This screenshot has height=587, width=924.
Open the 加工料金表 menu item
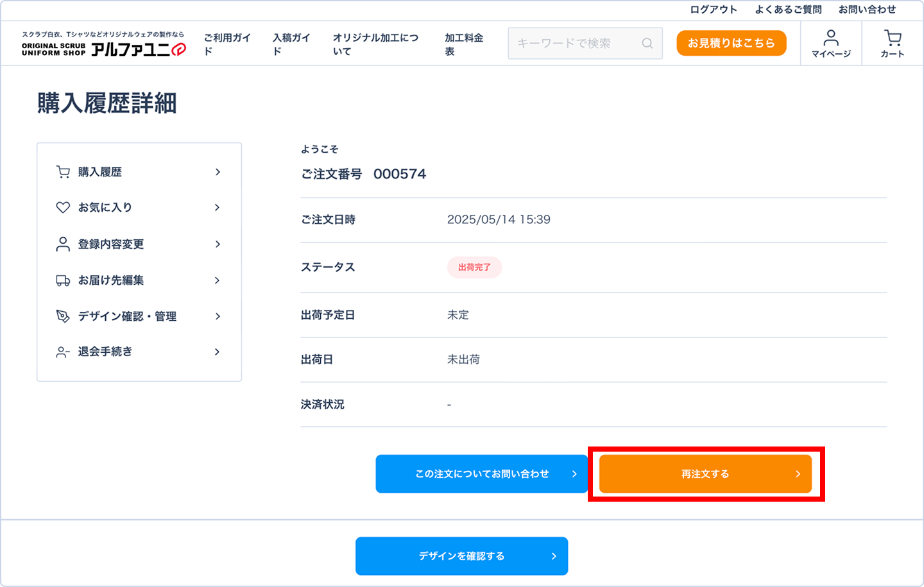tap(463, 44)
